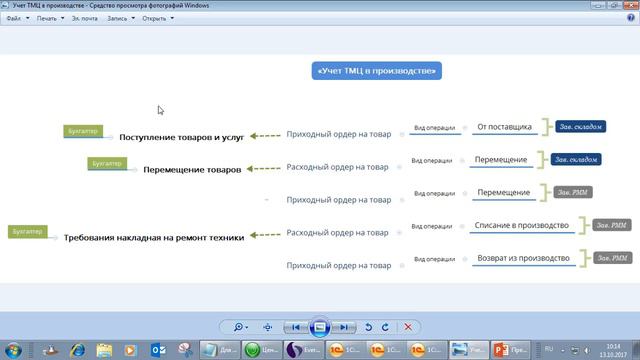640x360 pixels.
Task: Click the taskbar clock and date
Action: coord(613,350)
